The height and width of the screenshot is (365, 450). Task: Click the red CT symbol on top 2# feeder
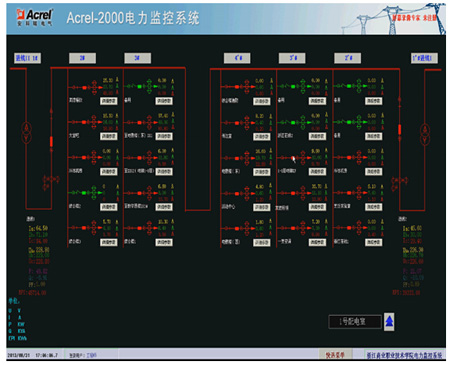coord(94,87)
